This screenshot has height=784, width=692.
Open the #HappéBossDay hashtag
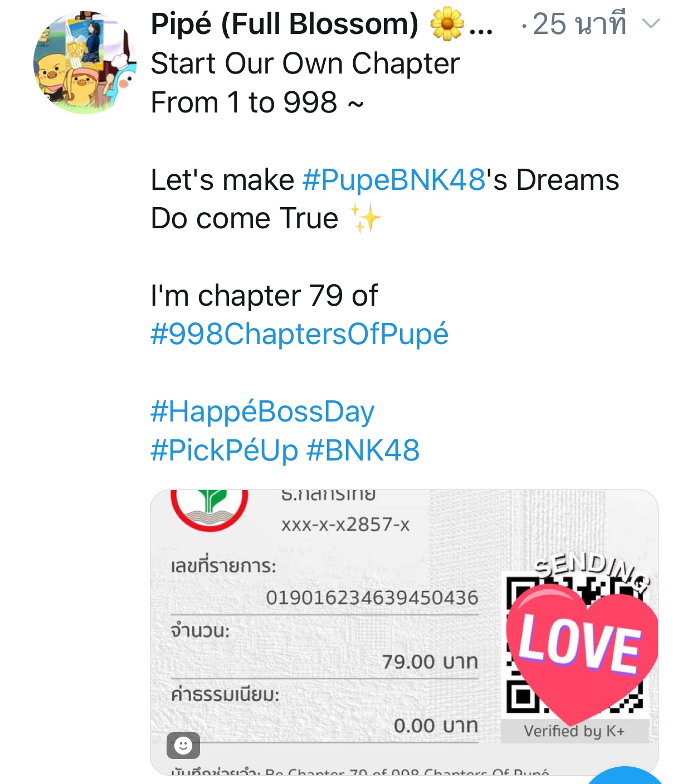click(x=262, y=412)
